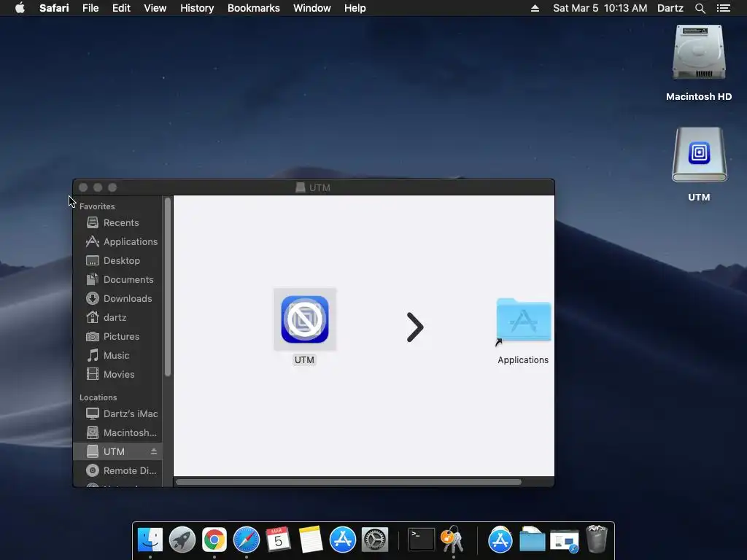Click the Macintosh HD desktop label

click(x=699, y=97)
